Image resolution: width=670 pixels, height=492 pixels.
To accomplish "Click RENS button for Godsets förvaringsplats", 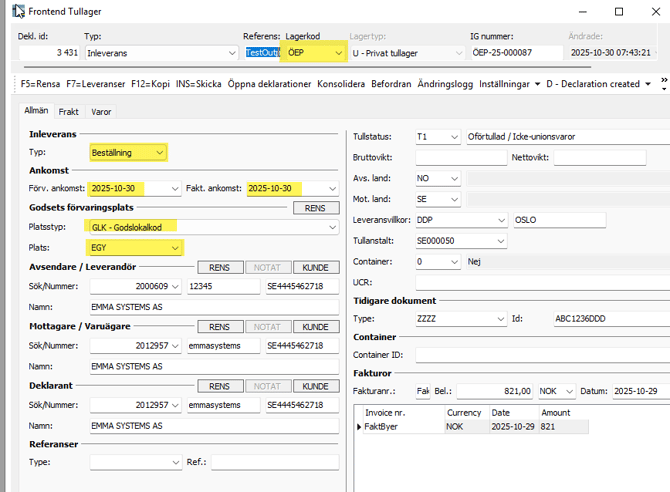I will (x=315, y=208).
